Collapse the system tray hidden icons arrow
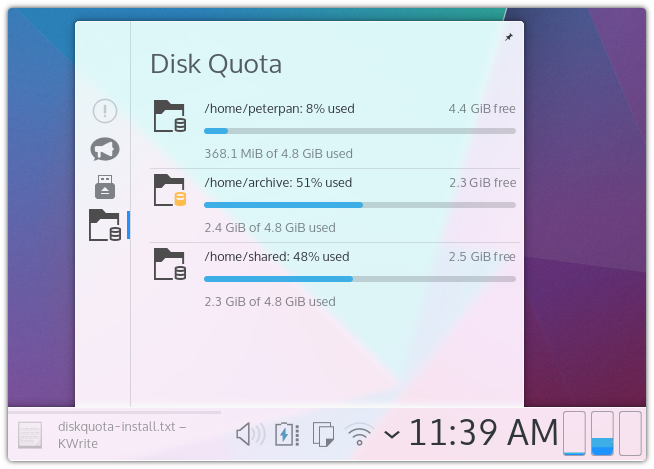Image resolution: width=654 pixels, height=469 pixels. 391,434
